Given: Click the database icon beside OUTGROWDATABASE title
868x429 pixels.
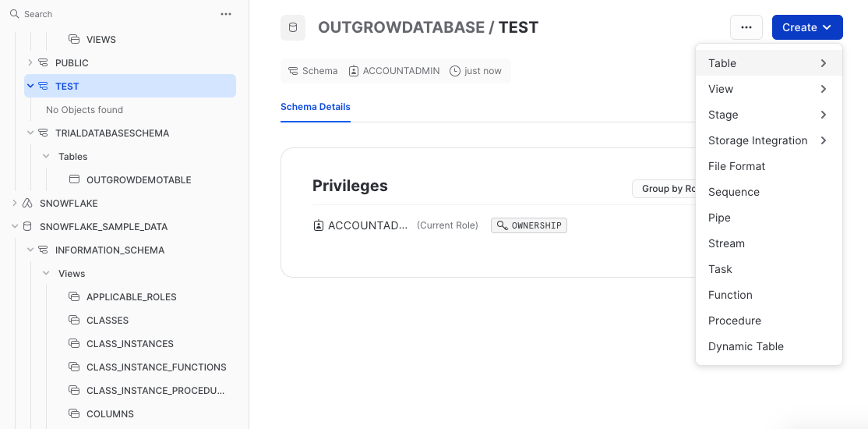Looking at the screenshot, I should 293,27.
